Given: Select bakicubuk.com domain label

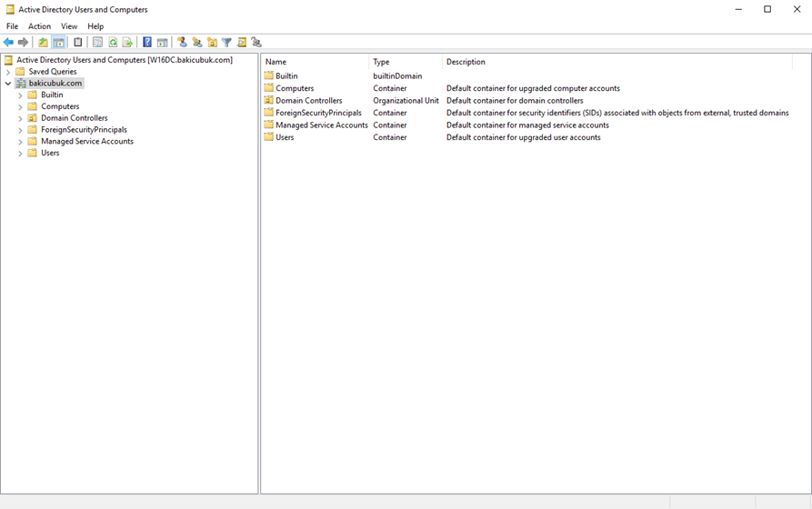Looking at the screenshot, I should (55, 84).
